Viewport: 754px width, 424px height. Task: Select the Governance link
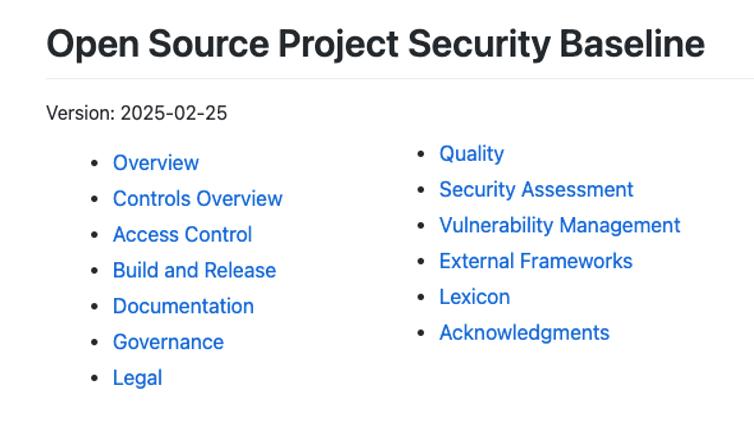(x=168, y=343)
